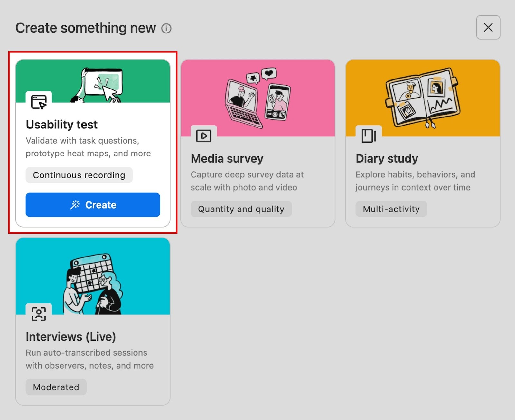Screen dimensions: 515x420
Task: Click the Media survey pink illustration
Action: coord(257,97)
